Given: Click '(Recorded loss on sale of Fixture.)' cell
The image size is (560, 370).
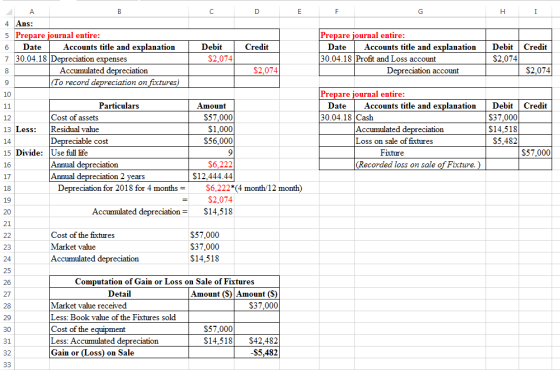Looking at the screenshot, I should coord(420,165).
